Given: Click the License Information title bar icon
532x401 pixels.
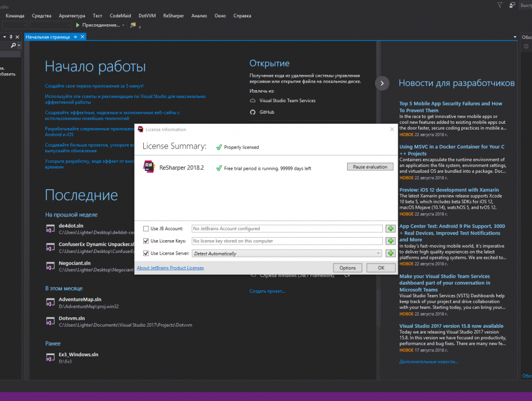Looking at the screenshot, I should (141, 130).
